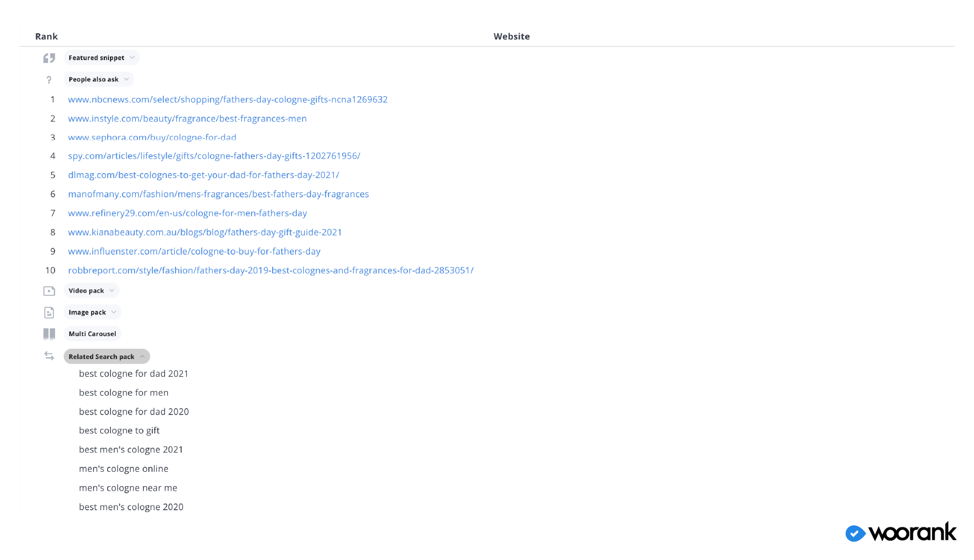
Task: Click the Video pack play icon
Action: click(49, 291)
